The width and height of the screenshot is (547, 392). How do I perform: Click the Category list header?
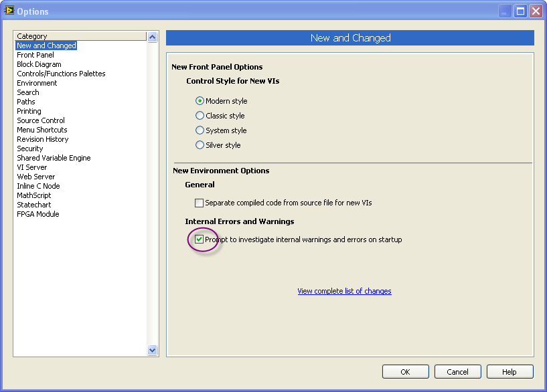80,36
